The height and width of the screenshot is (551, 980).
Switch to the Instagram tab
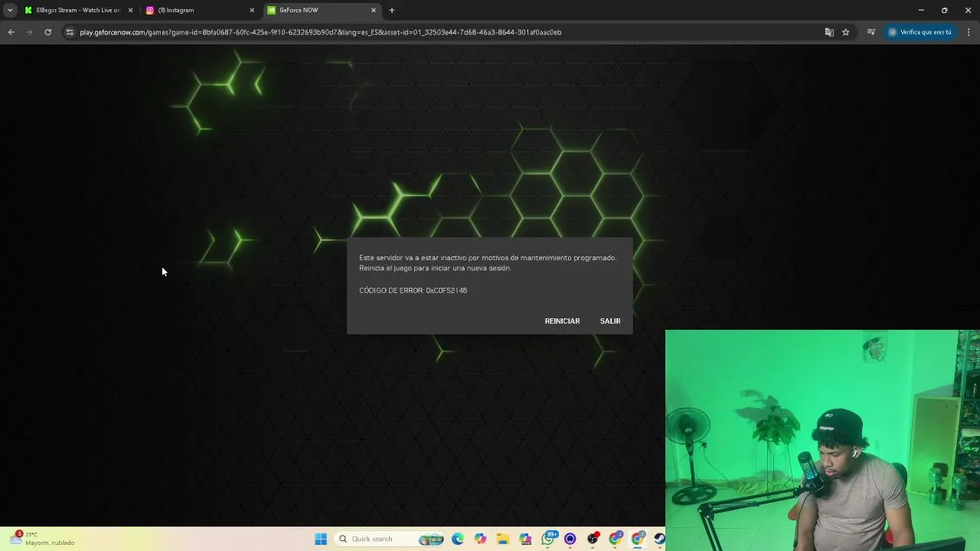click(199, 10)
